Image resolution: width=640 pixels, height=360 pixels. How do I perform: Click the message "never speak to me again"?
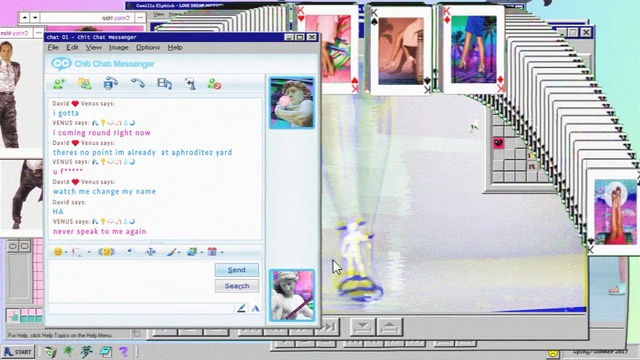[x=100, y=231]
